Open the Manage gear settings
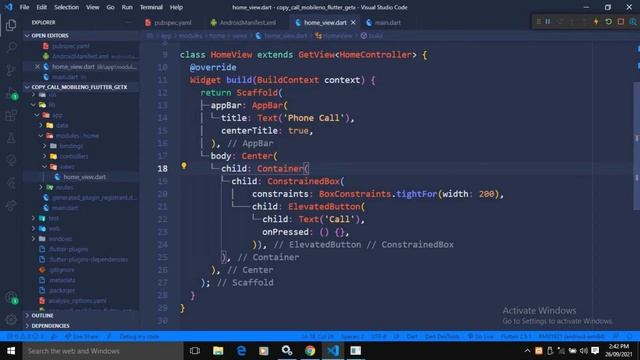 [x=11, y=320]
